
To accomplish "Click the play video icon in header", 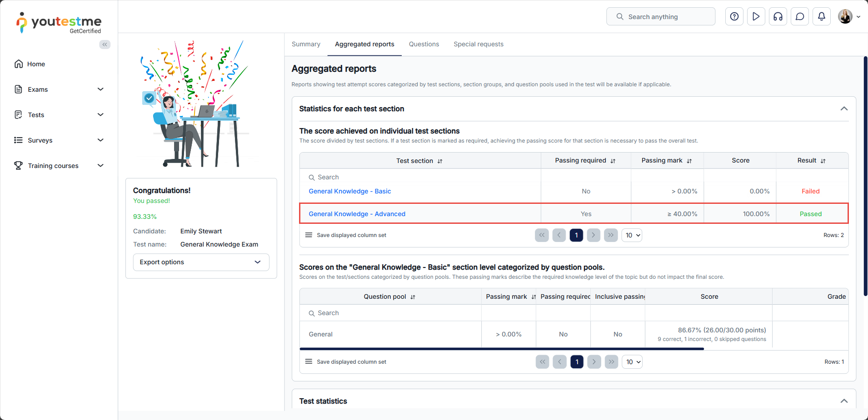I will pos(756,17).
